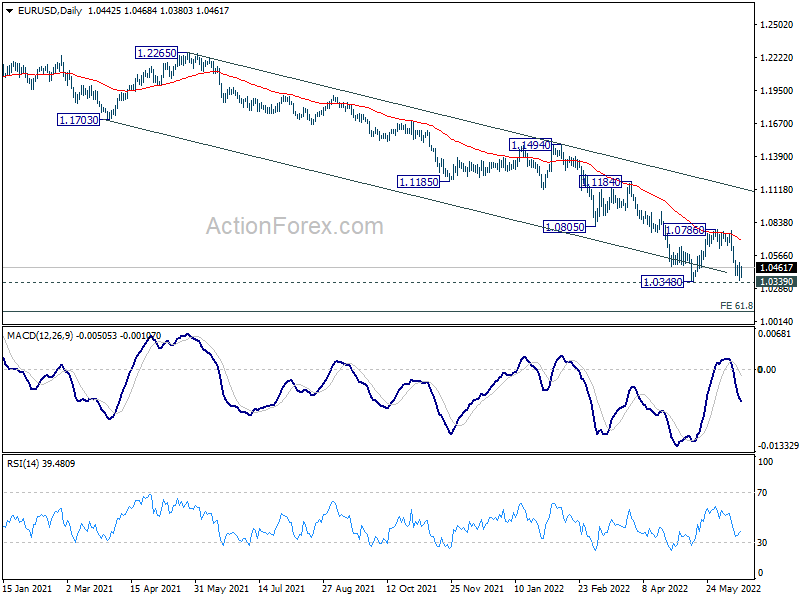Select the 1.07860 resistance label
This screenshot has width=800, height=600.
(x=686, y=230)
